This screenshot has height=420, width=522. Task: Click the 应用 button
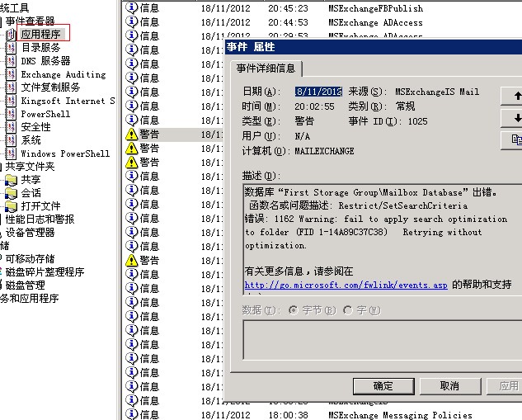(x=504, y=386)
